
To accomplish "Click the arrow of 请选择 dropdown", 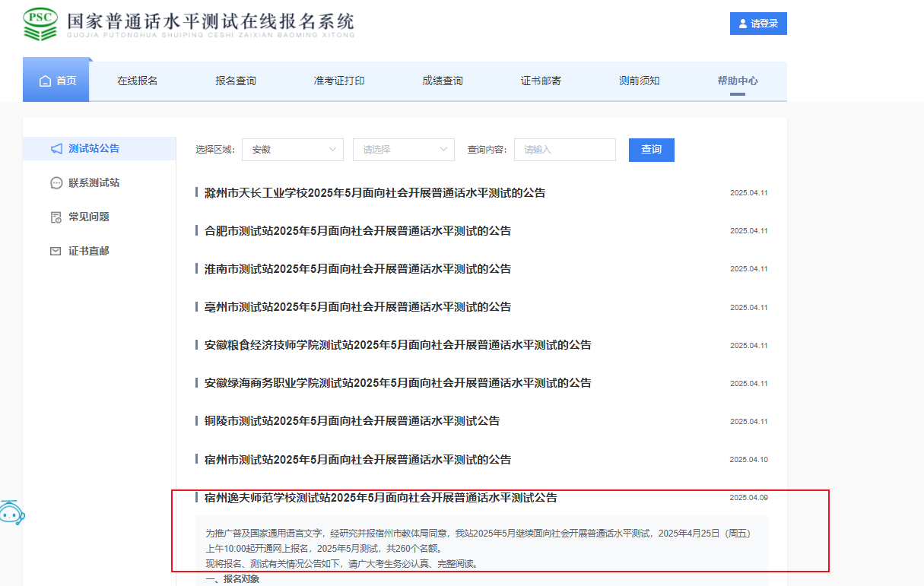I will (444, 150).
